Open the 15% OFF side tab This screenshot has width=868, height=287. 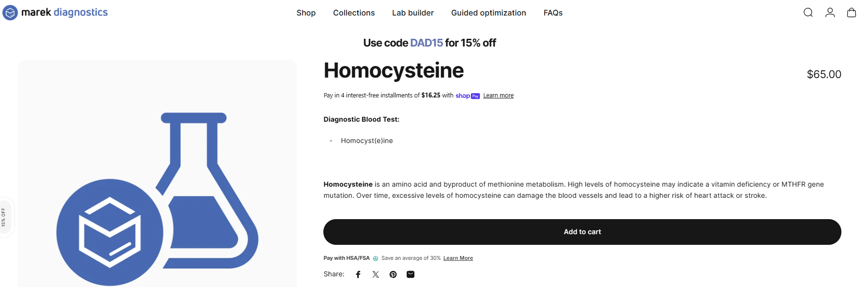click(6, 217)
